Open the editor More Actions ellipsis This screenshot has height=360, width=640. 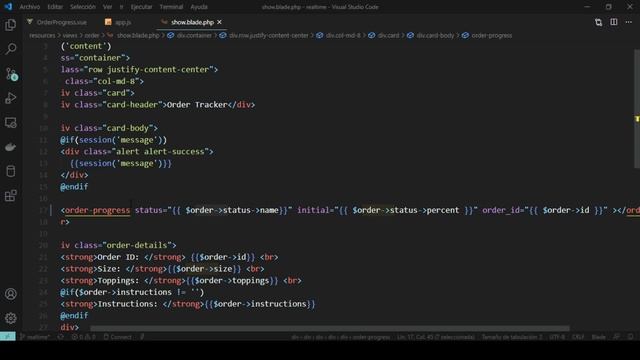coord(629,22)
